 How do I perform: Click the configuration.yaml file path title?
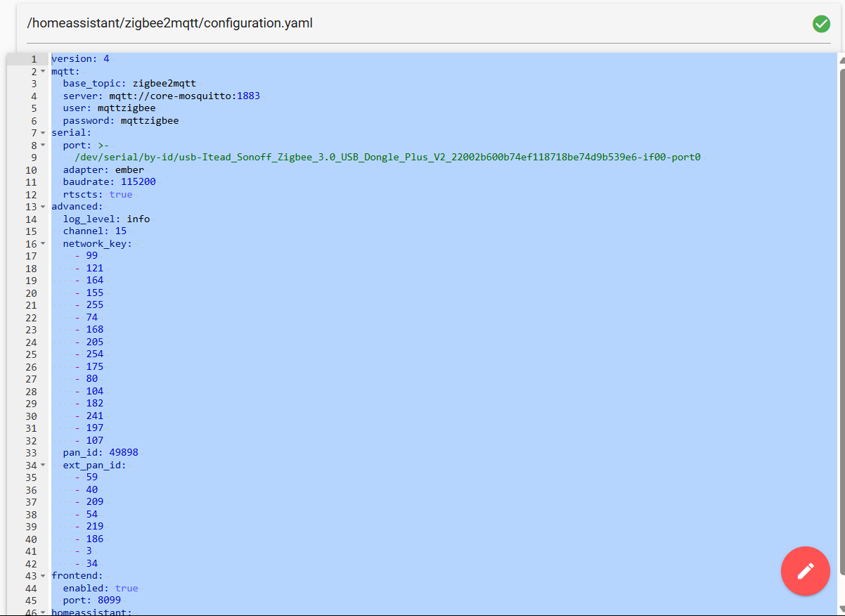coord(169,23)
